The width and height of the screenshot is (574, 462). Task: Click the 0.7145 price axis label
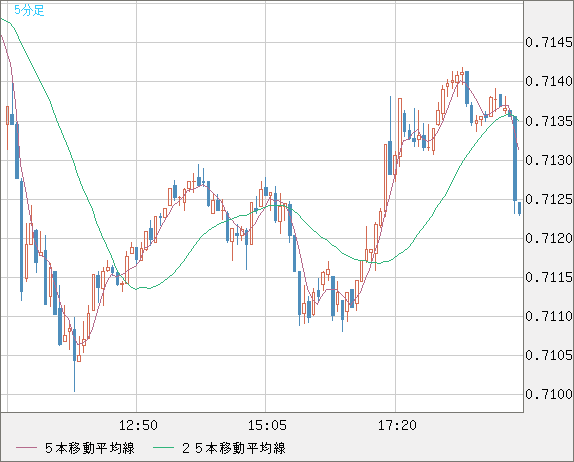549,42
